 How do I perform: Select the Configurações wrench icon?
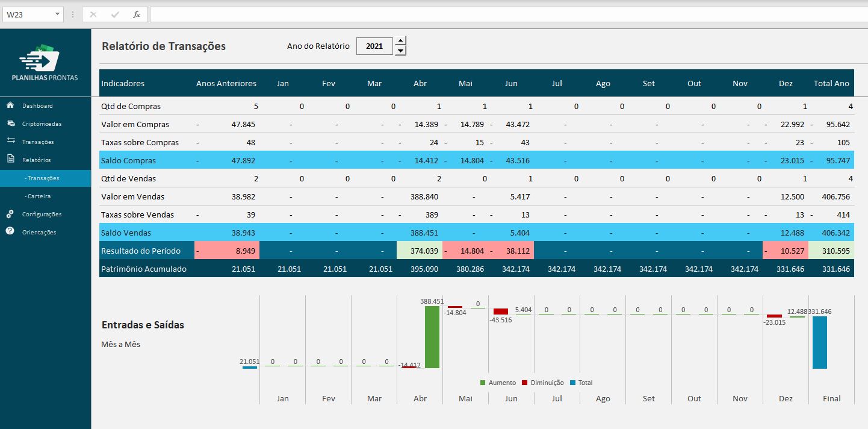(10, 214)
